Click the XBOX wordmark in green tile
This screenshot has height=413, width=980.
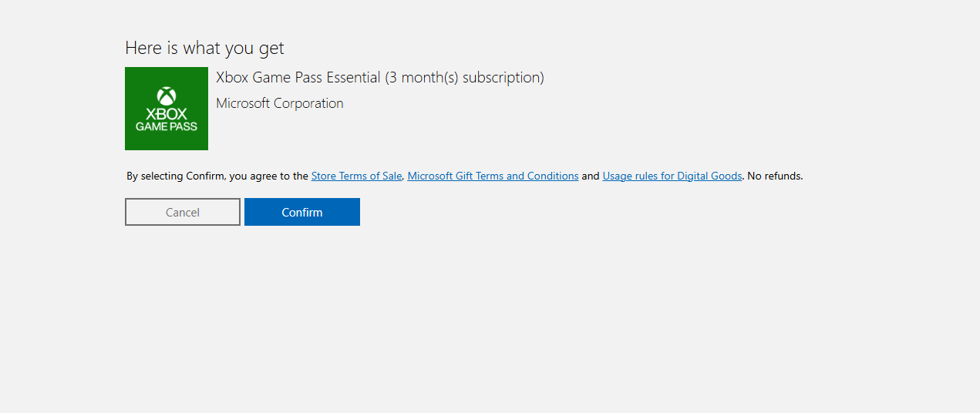[x=167, y=114]
